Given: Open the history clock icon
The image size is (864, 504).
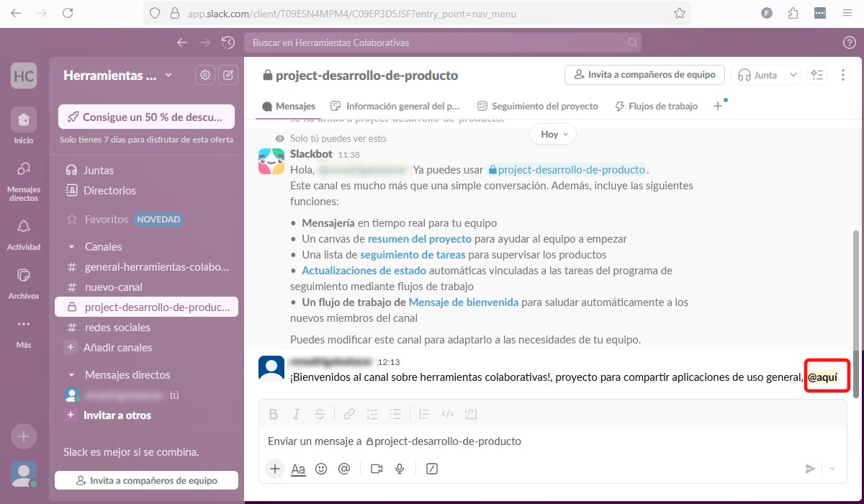Looking at the screenshot, I should (x=228, y=42).
